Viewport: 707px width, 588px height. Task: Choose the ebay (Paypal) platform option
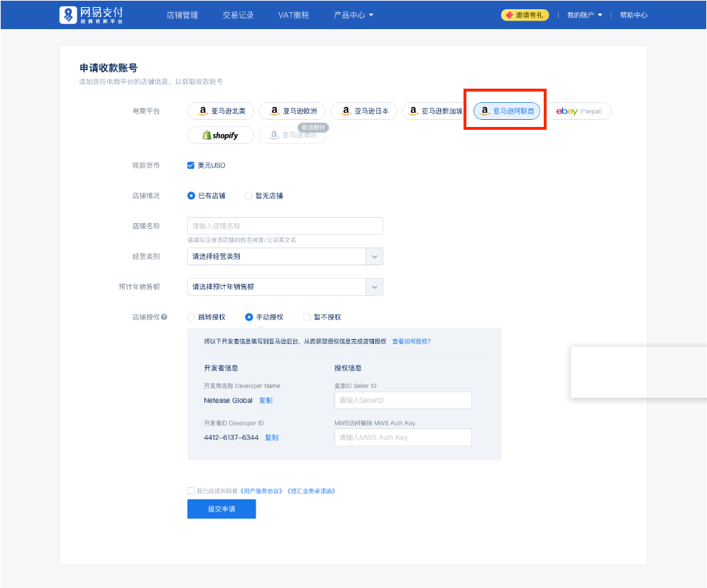click(579, 111)
